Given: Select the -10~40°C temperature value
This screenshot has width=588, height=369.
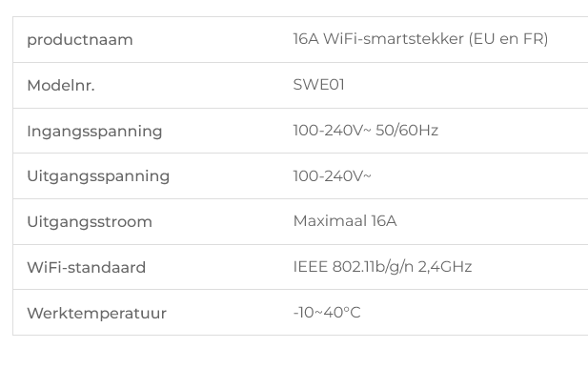Looking at the screenshot, I should tap(327, 313).
